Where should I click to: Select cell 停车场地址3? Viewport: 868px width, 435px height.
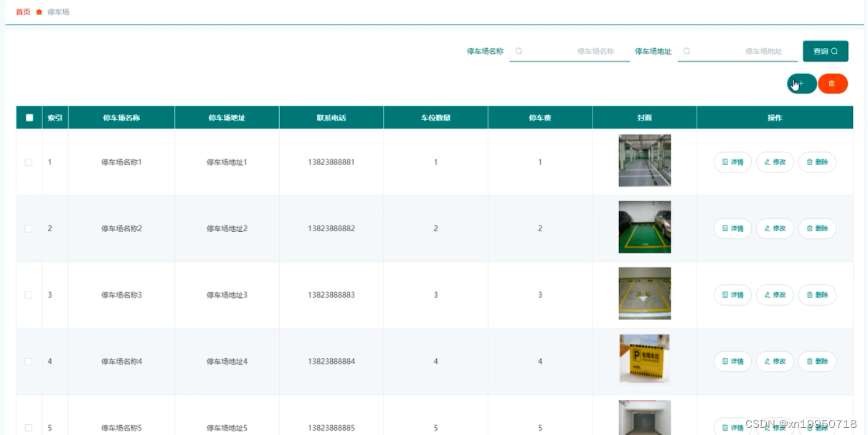point(227,295)
